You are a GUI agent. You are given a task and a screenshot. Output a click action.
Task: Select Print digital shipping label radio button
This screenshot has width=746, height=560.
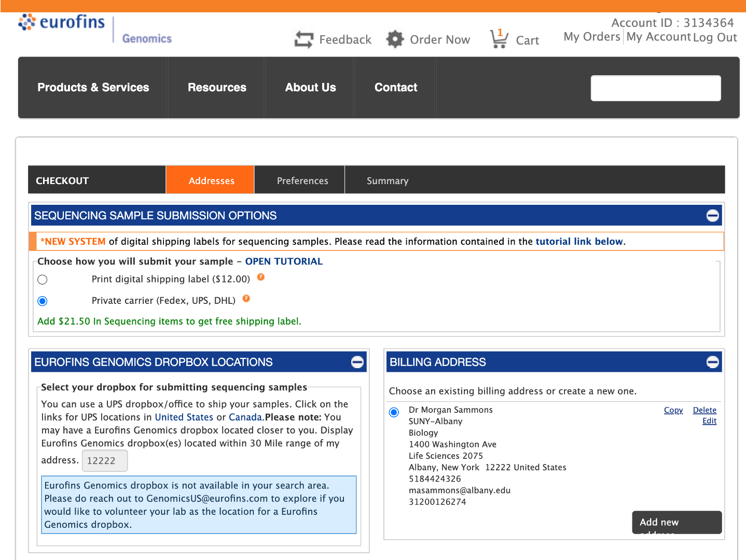pyautogui.click(x=43, y=279)
